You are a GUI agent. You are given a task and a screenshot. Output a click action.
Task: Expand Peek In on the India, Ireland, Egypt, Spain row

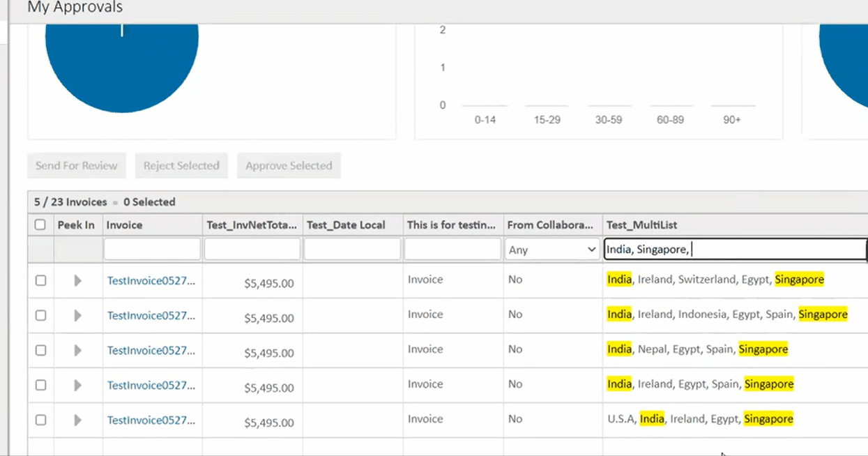point(77,385)
